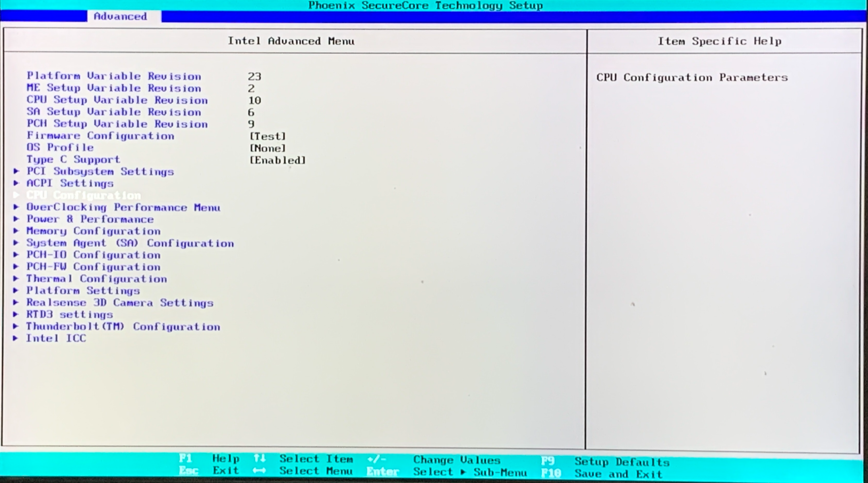
Task: Select the Advanced menu tab
Action: tap(120, 16)
